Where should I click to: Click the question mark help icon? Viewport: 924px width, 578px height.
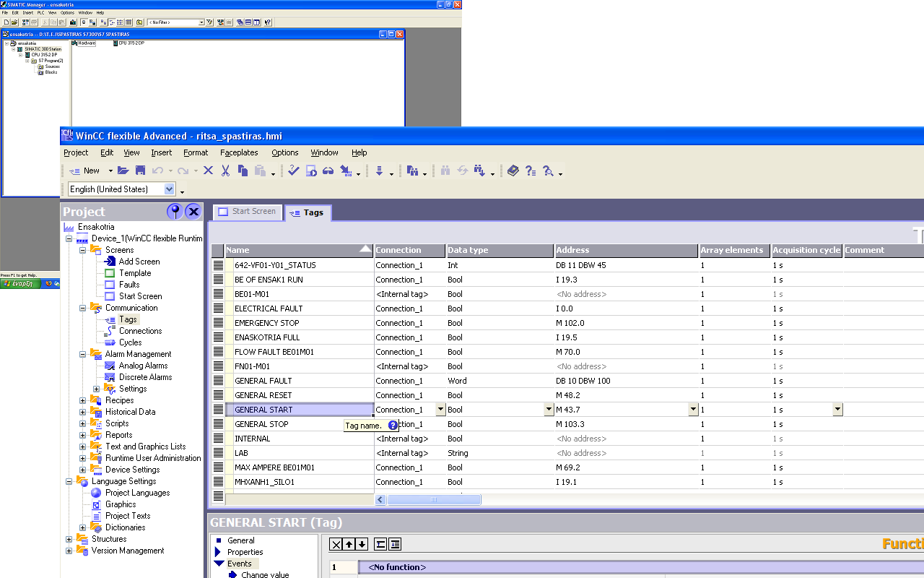(x=531, y=171)
